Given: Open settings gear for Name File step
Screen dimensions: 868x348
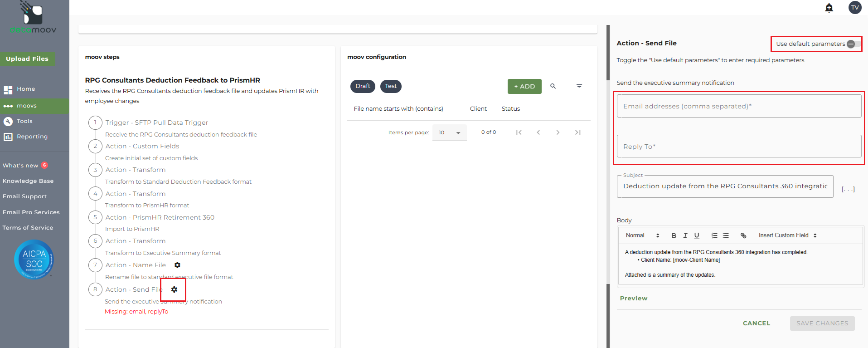Looking at the screenshot, I should point(177,265).
